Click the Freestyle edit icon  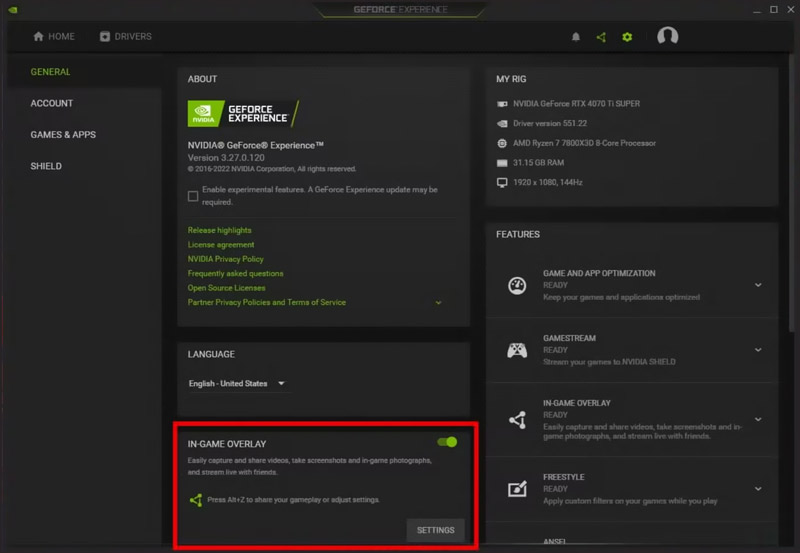coord(517,489)
